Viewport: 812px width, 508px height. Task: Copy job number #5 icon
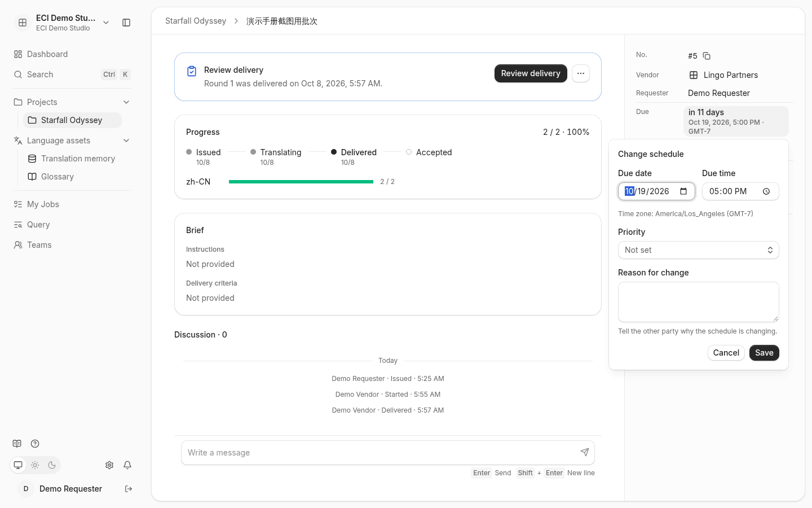707,56
